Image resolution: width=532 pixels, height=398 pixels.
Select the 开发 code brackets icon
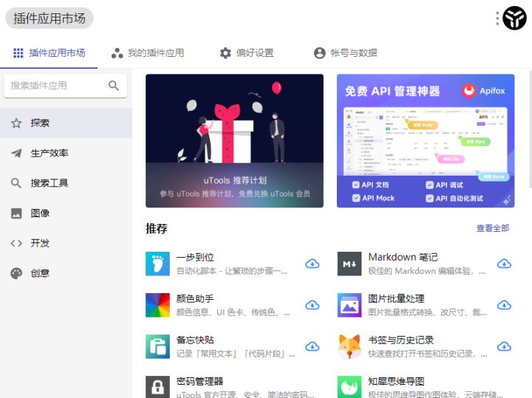[x=16, y=243]
